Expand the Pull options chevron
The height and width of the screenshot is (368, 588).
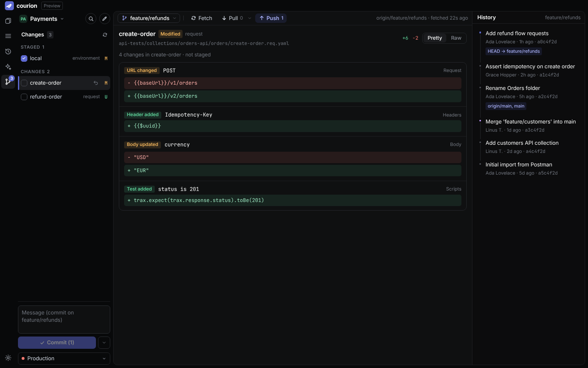249,18
